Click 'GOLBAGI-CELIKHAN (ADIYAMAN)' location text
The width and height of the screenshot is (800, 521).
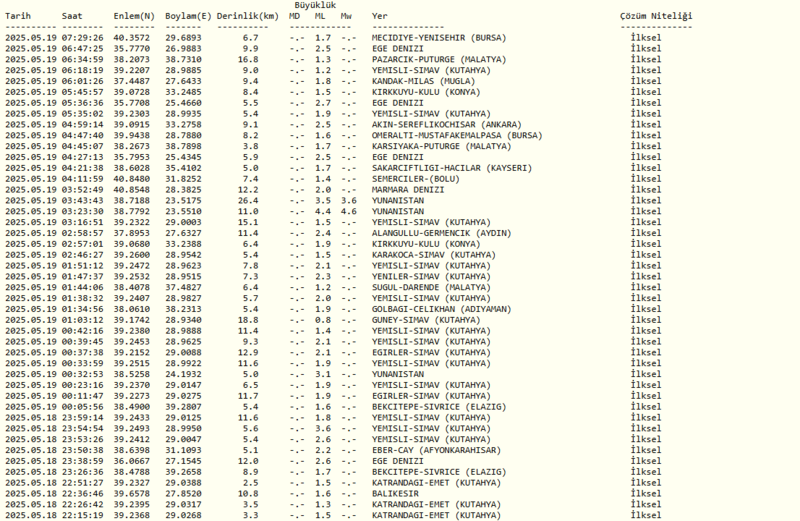coord(441,309)
